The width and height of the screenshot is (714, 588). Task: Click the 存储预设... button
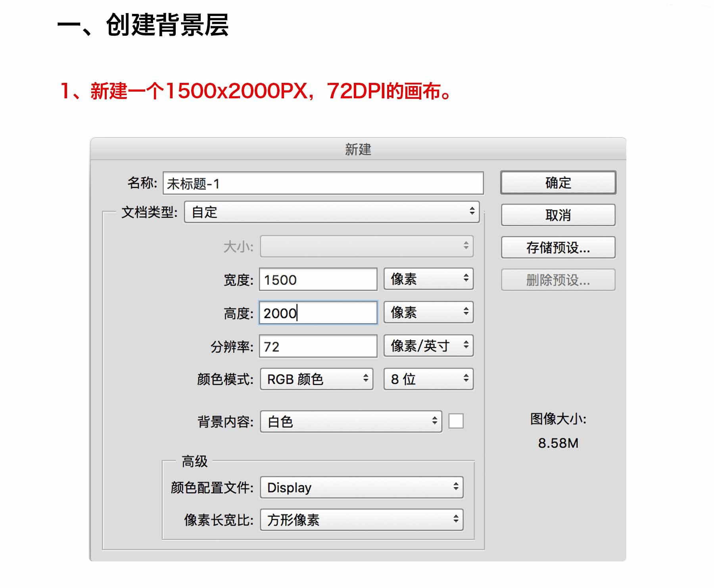coord(558,247)
